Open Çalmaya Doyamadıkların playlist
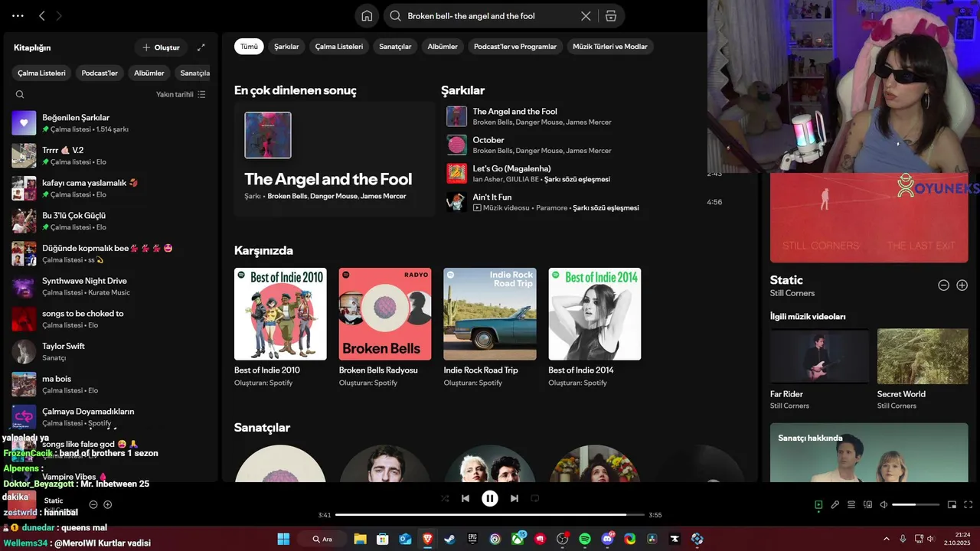The image size is (980, 551). [111, 416]
